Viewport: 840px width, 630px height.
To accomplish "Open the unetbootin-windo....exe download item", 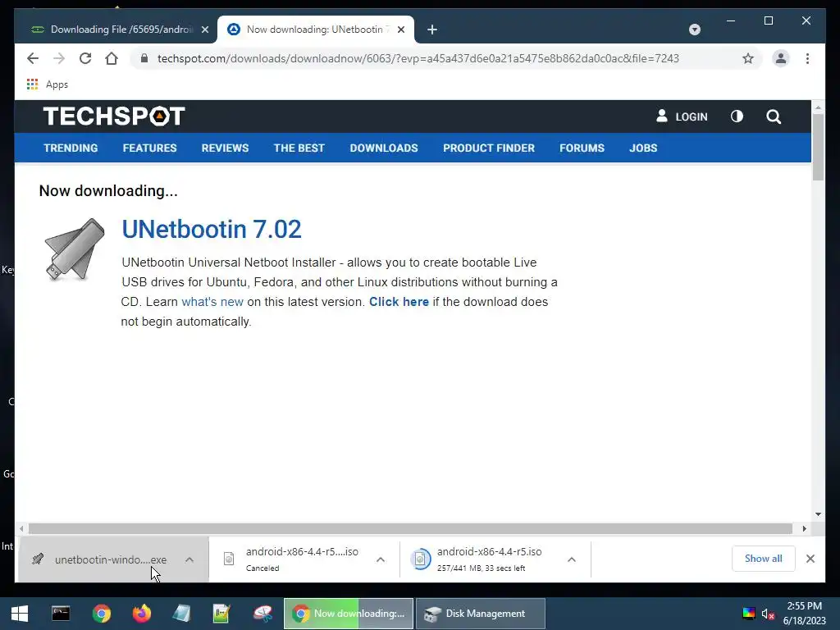I will click(x=111, y=559).
